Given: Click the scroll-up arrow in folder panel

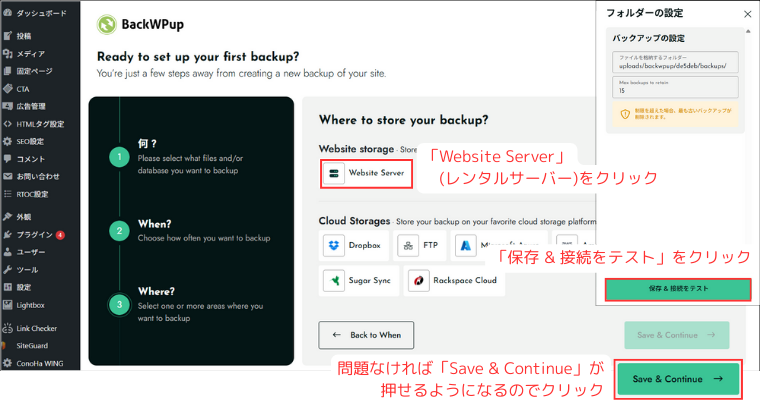Looking at the screenshot, I should click(748, 31).
